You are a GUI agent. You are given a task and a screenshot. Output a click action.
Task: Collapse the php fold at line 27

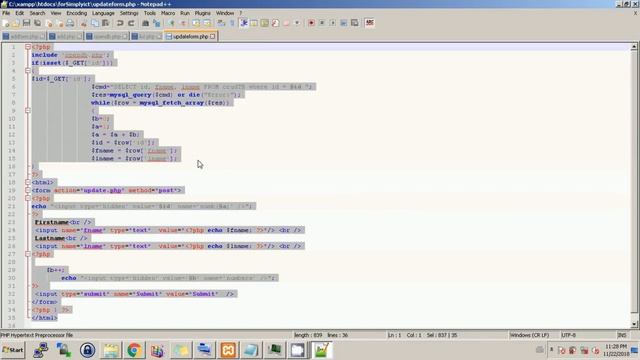(28, 254)
